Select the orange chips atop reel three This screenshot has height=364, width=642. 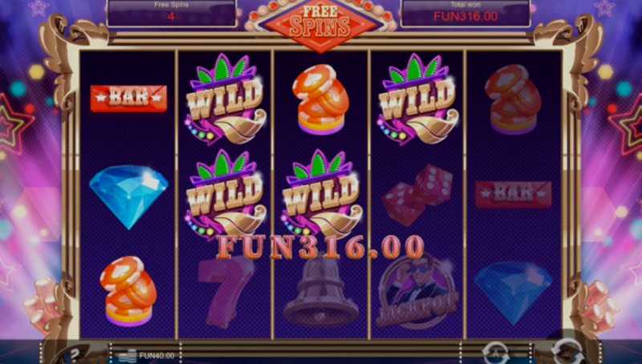[320, 99]
